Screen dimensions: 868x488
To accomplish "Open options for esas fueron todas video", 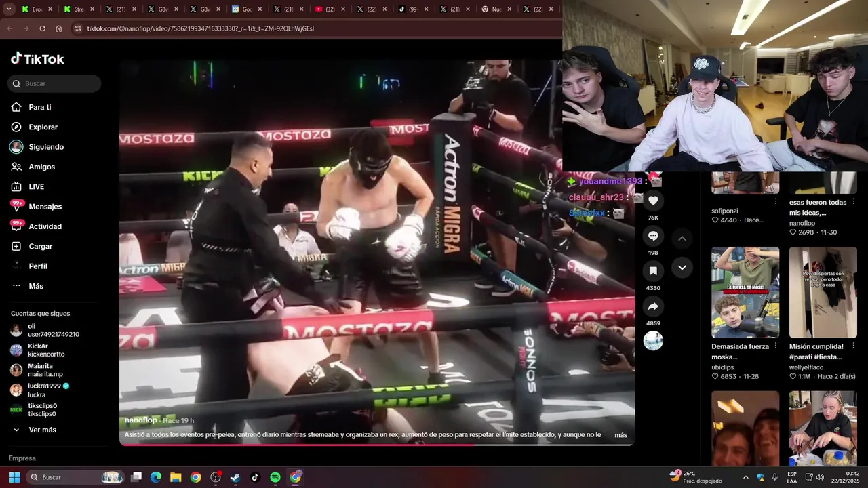I will [854, 201].
